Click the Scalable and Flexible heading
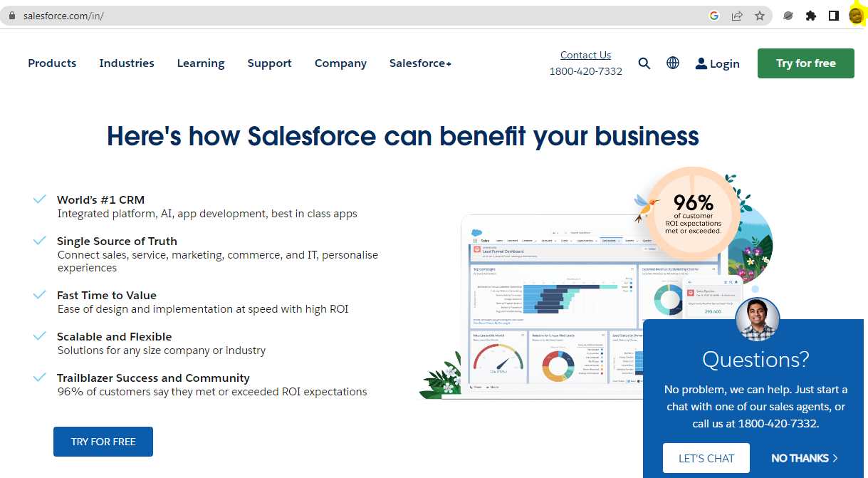 [x=114, y=337]
